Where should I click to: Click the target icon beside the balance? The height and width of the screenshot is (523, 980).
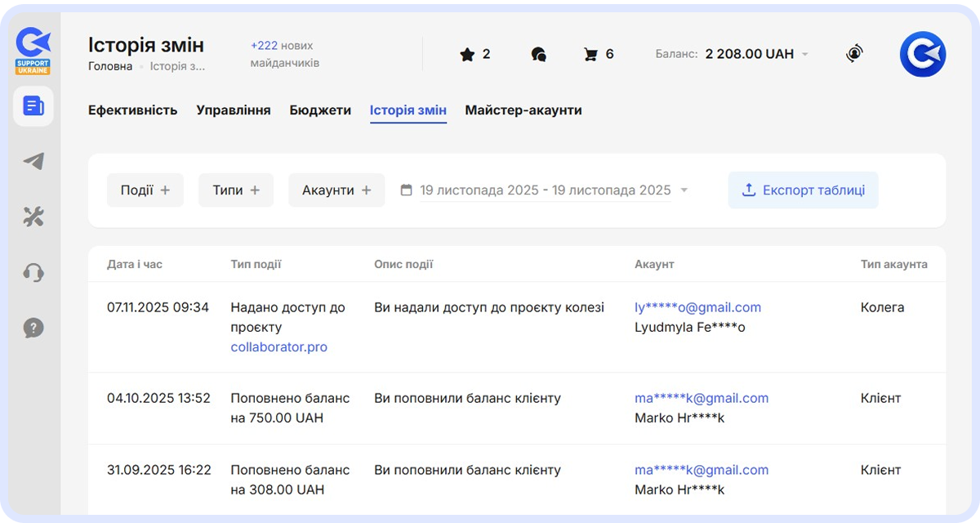pos(854,54)
